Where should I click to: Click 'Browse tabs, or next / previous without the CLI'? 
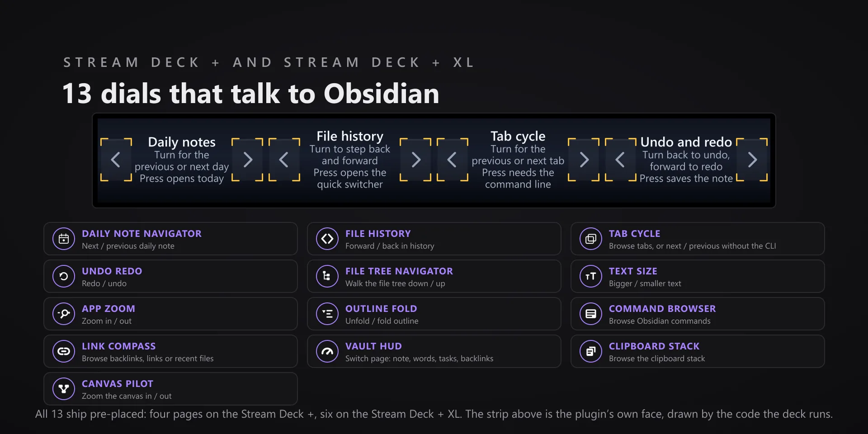coord(692,246)
